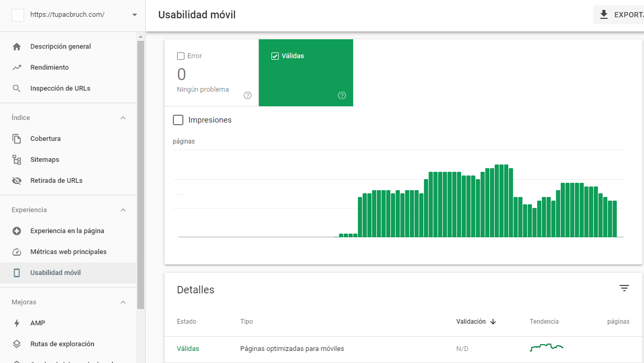Image resolution: width=644 pixels, height=363 pixels.
Task: Open the filter icon in Detalles
Action: pyautogui.click(x=624, y=288)
